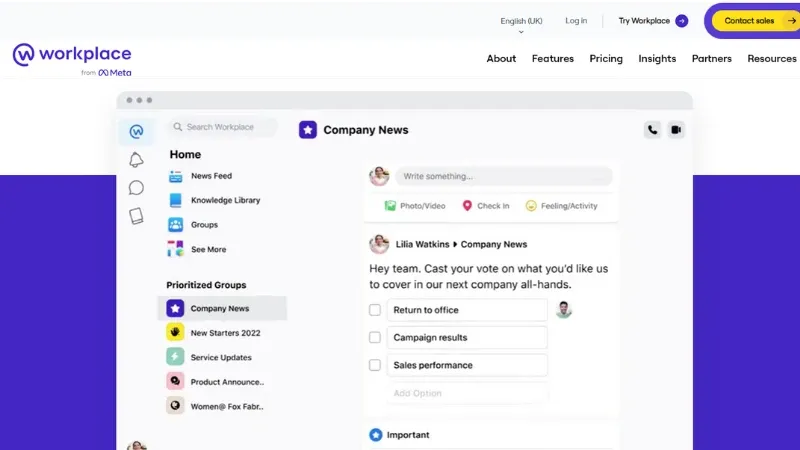Start a video call with camera icon
Image resolution: width=800 pixels, height=450 pixels.
tap(676, 130)
